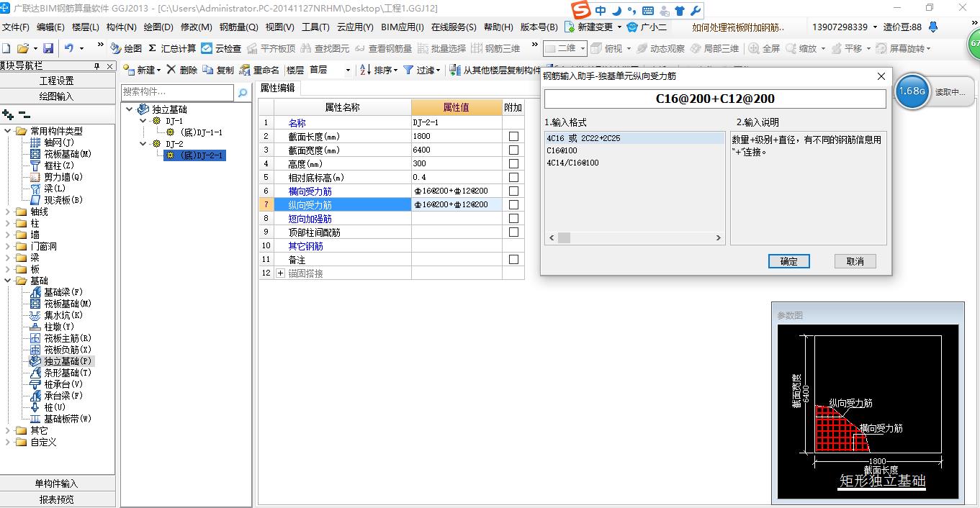Click the rebar value input field in dialog
The width and height of the screenshot is (980, 508).
pos(715,99)
